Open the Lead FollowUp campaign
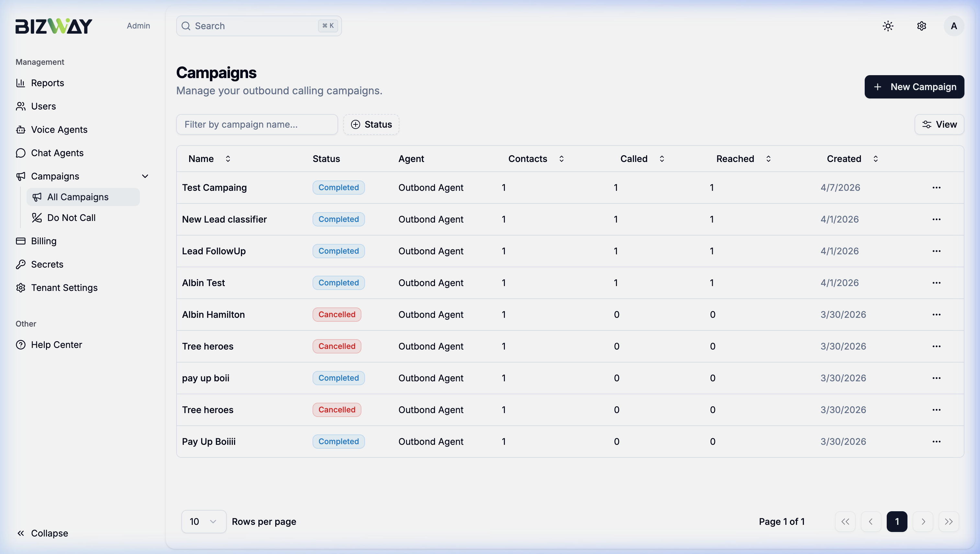980x554 pixels. (x=214, y=251)
